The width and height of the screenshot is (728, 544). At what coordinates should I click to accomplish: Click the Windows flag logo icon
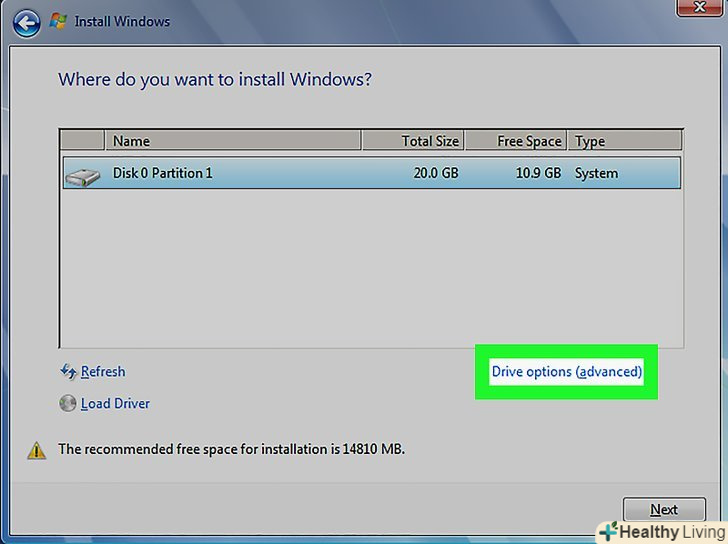(x=58, y=21)
